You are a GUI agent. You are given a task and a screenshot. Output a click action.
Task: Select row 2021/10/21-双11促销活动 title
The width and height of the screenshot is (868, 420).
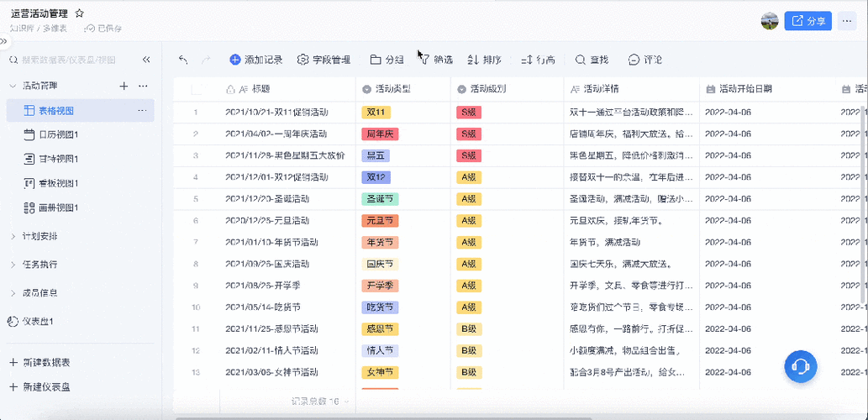(x=276, y=113)
